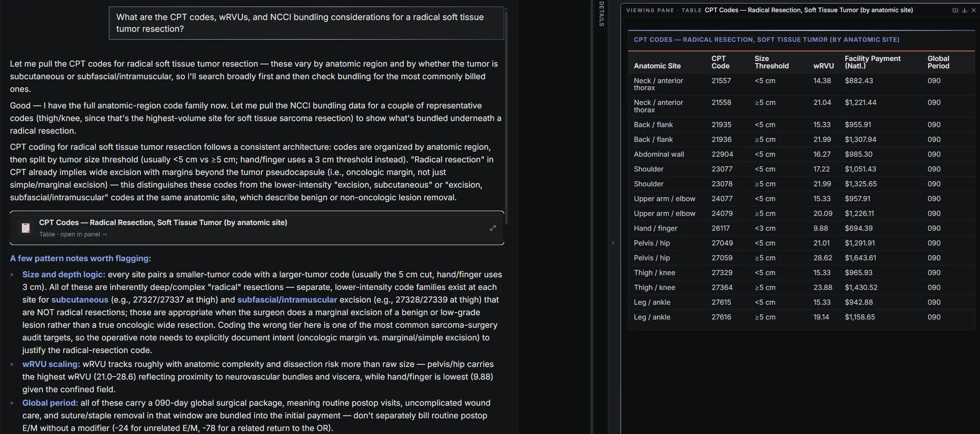Open the subcutaneous term link

pyautogui.click(x=80, y=299)
